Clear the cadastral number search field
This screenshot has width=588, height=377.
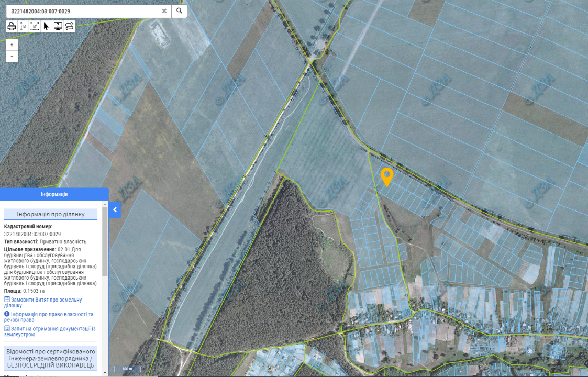click(x=164, y=11)
